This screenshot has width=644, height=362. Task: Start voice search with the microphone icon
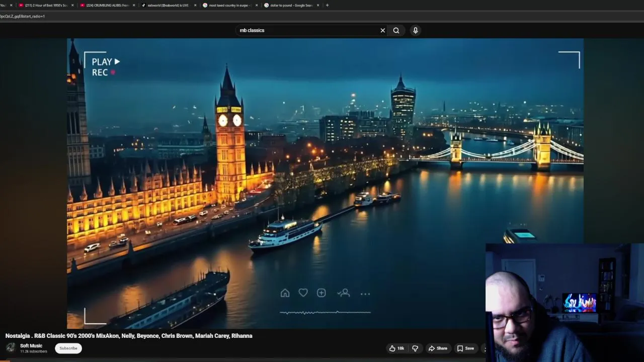(x=416, y=30)
